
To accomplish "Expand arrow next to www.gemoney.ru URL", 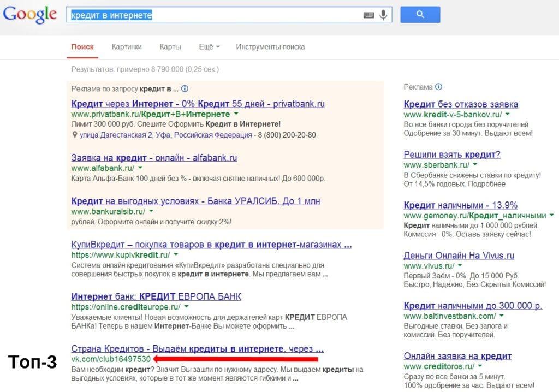I will pos(552,216).
